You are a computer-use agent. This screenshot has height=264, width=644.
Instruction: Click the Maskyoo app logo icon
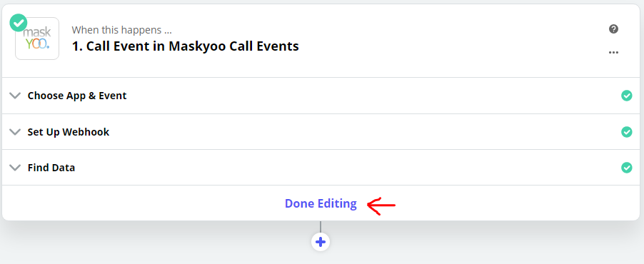(37, 39)
